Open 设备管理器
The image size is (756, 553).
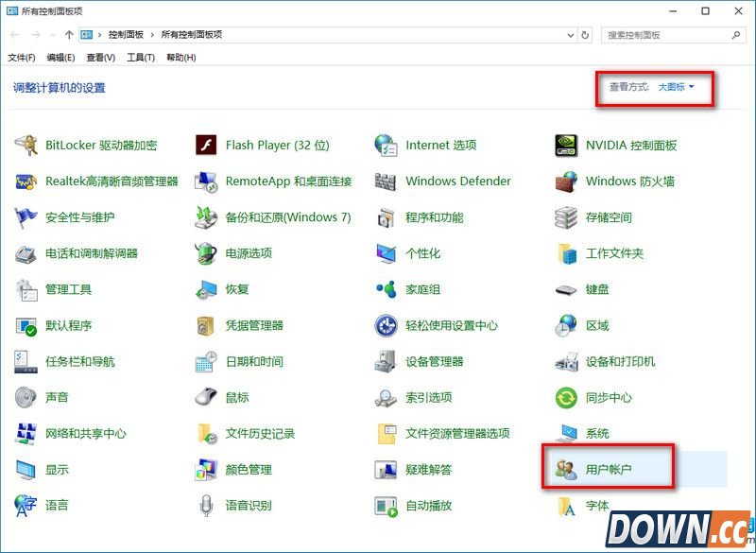click(x=436, y=361)
